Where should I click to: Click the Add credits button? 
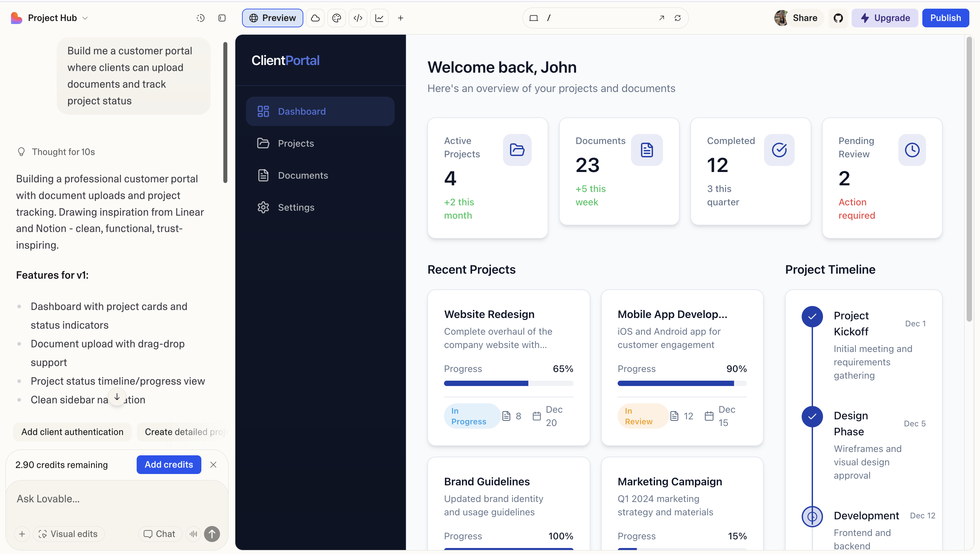pos(169,465)
